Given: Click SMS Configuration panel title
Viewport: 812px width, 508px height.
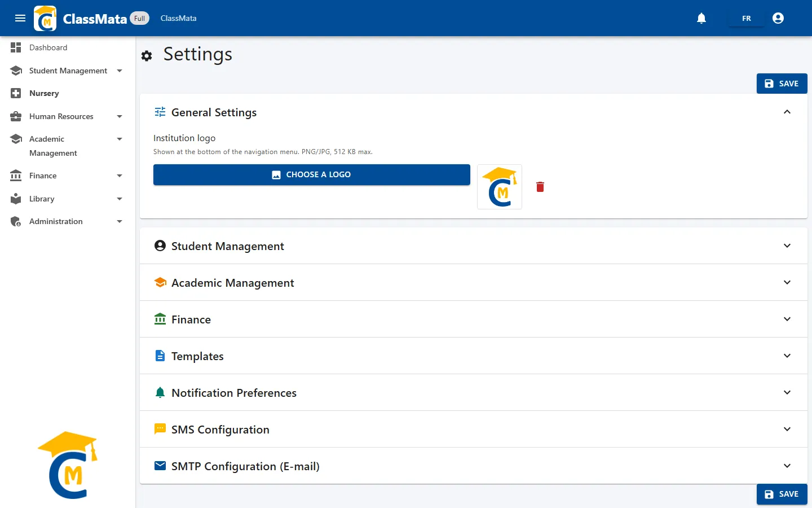Looking at the screenshot, I should pyautogui.click(x=220, y=430).
